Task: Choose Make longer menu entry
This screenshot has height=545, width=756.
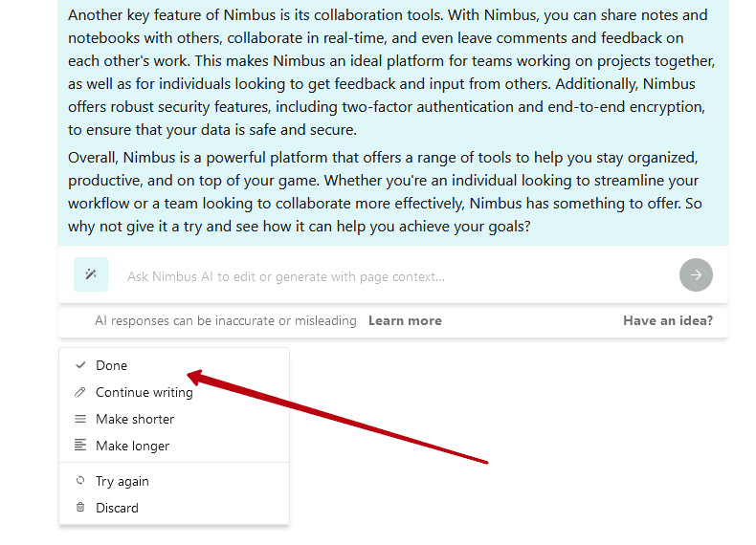Action: 174,446
